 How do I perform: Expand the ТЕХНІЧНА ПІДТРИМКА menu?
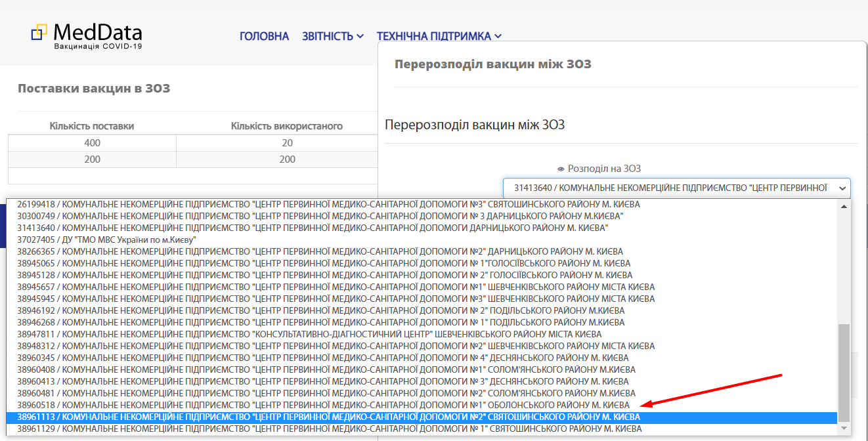(439, 36)
